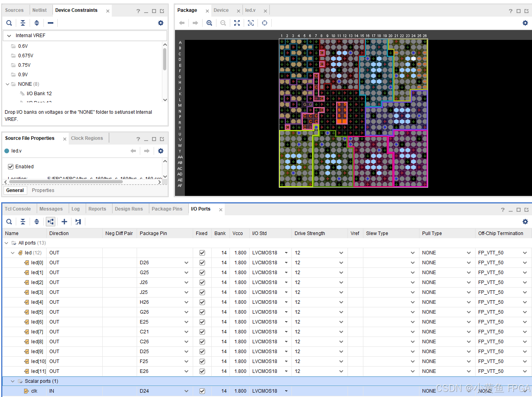Toggle Fixed checkbox for clk
Screen dimensions: 532x397
pos(202,391)
